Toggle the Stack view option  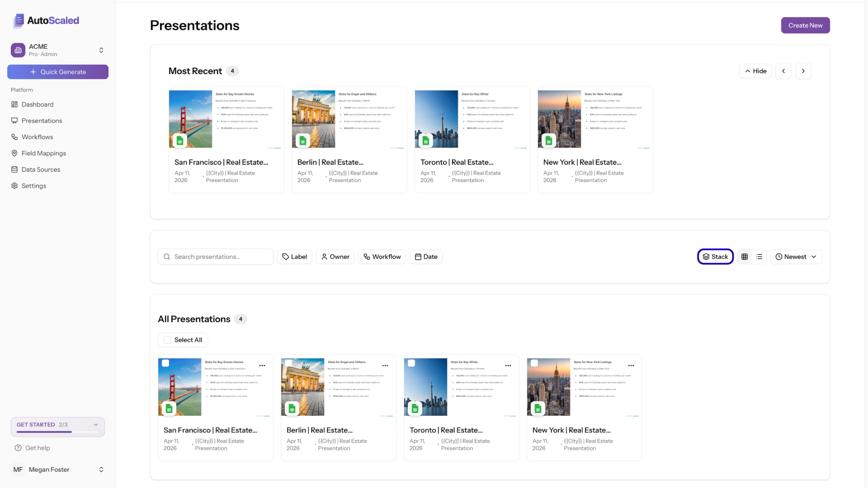[x=715, y=256]
